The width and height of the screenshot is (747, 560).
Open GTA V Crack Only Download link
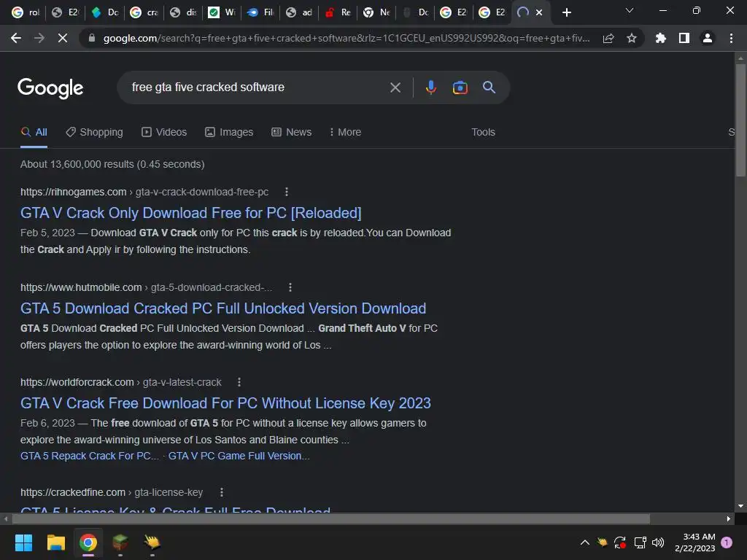(x=191, y=213)
